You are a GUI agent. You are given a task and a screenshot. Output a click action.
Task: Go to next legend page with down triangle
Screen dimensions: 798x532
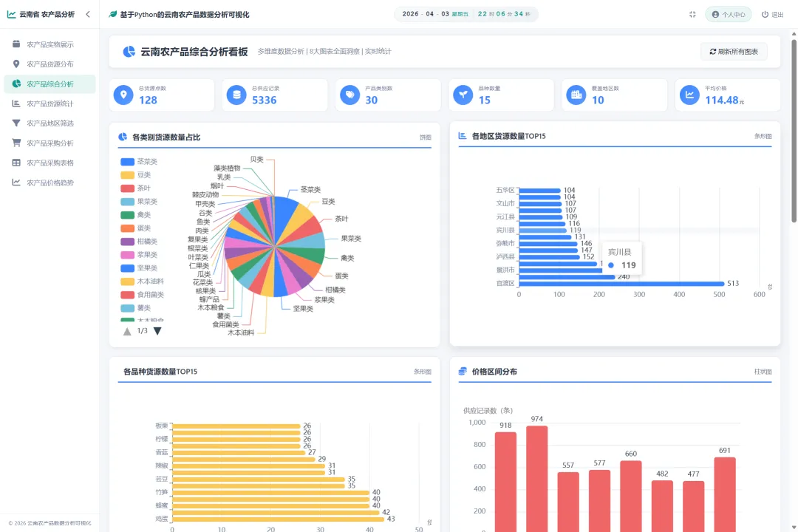coord(157,331)
